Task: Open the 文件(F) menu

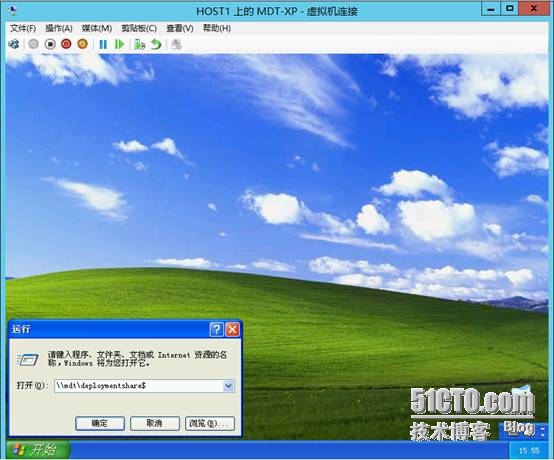Action: click(x=23, y=28)
